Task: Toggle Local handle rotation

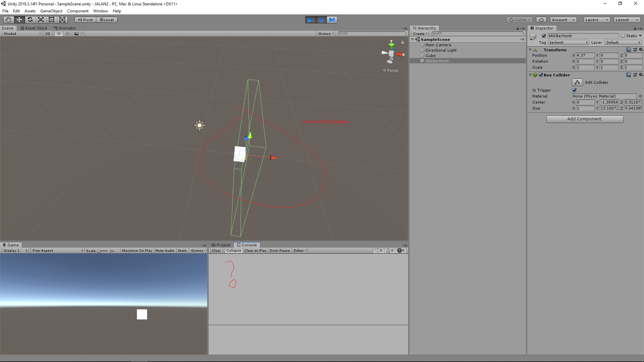Action: 107,20
